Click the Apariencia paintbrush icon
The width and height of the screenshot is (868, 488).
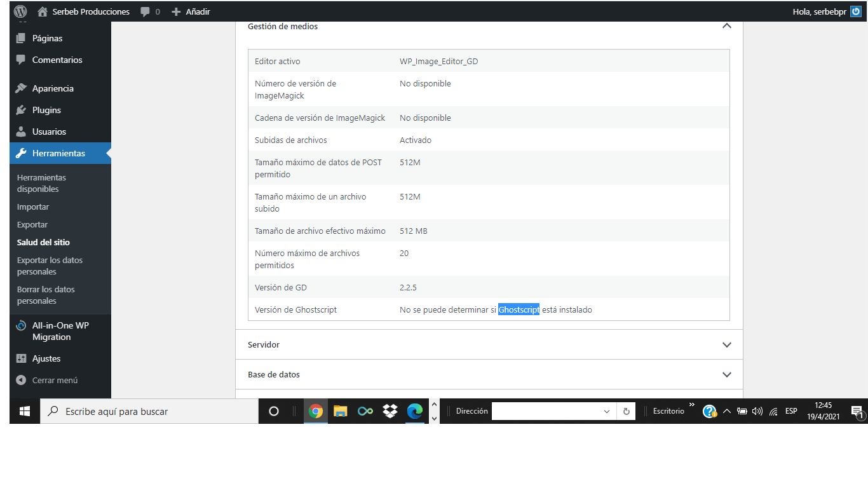coord(21,88)
